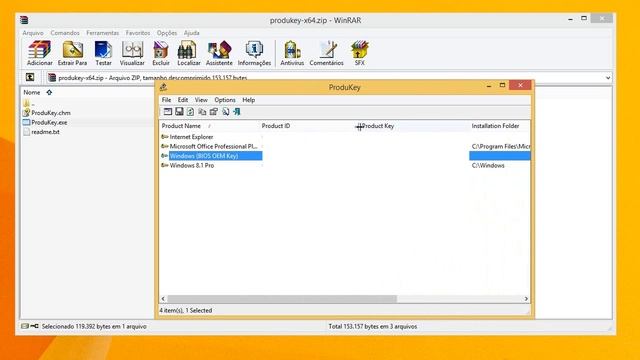Open WinRAR address bar dropdown arrow

[608, 78]
